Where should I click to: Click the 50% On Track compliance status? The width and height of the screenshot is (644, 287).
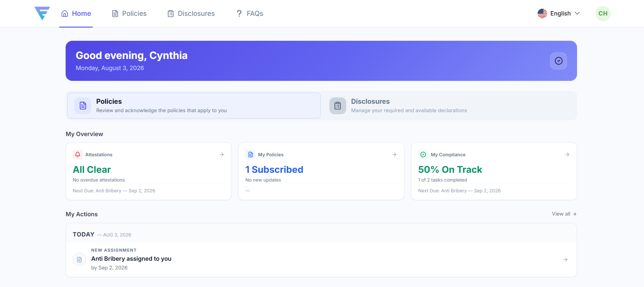click(450, 169)
